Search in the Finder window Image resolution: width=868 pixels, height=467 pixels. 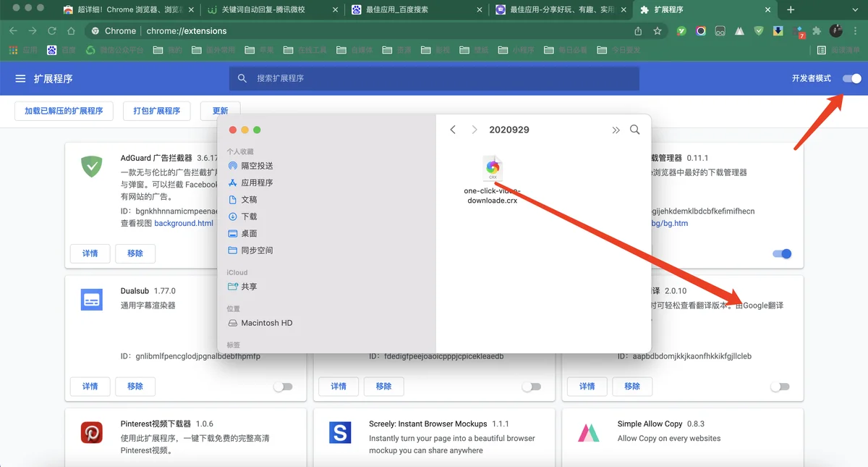tap(634, 130)
